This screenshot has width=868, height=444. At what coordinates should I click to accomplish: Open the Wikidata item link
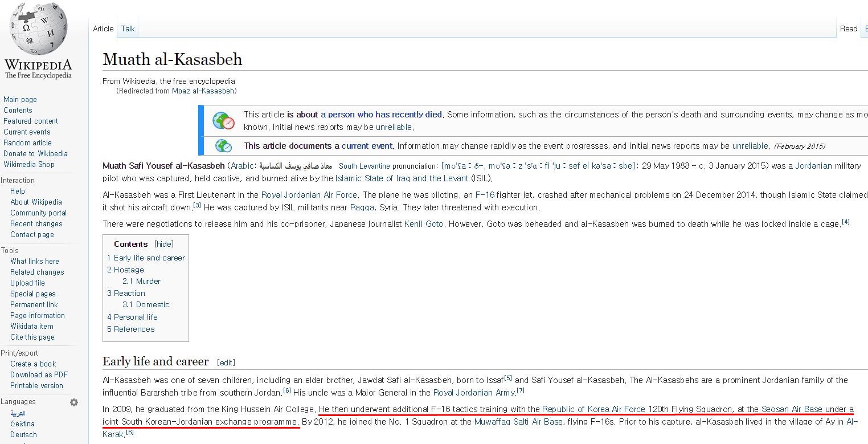click(x=32, y=326)
